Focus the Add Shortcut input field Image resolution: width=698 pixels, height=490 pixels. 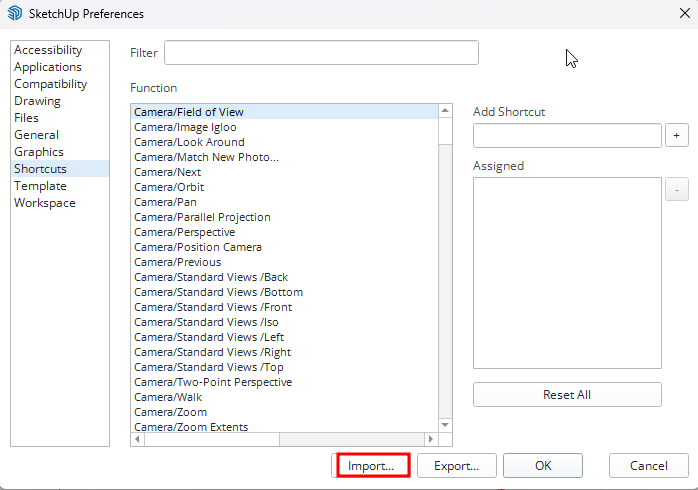pyautogui.click(x=567, y=135)
